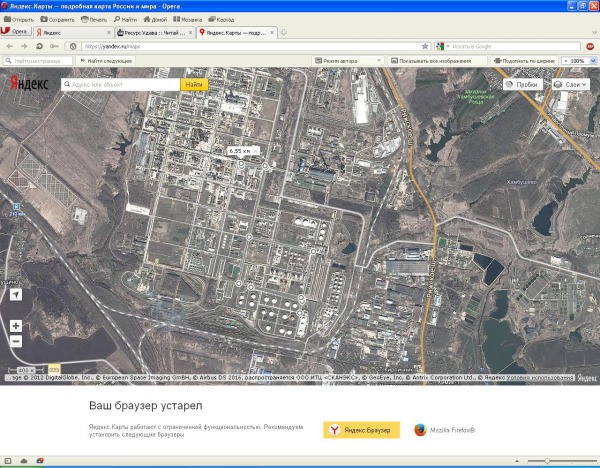Click the Сохранить save toolbar button
Viewport: 600px width, 468px height.
tap(57, 19)
